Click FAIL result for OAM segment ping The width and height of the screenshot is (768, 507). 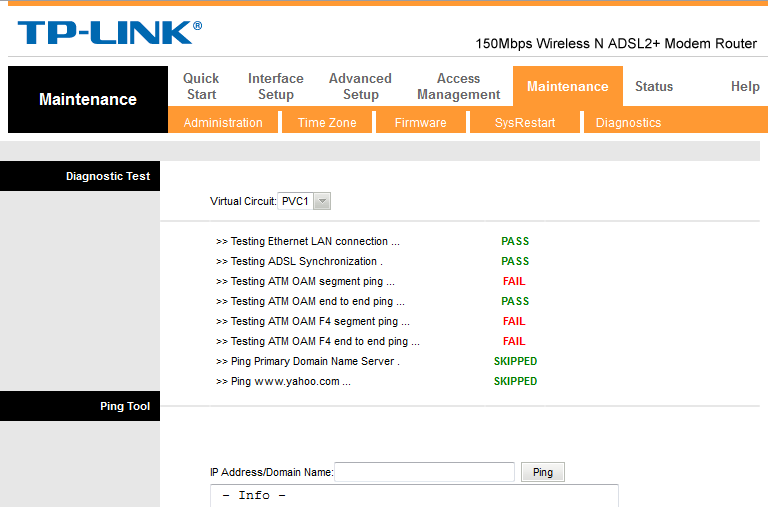pos(514,281)
